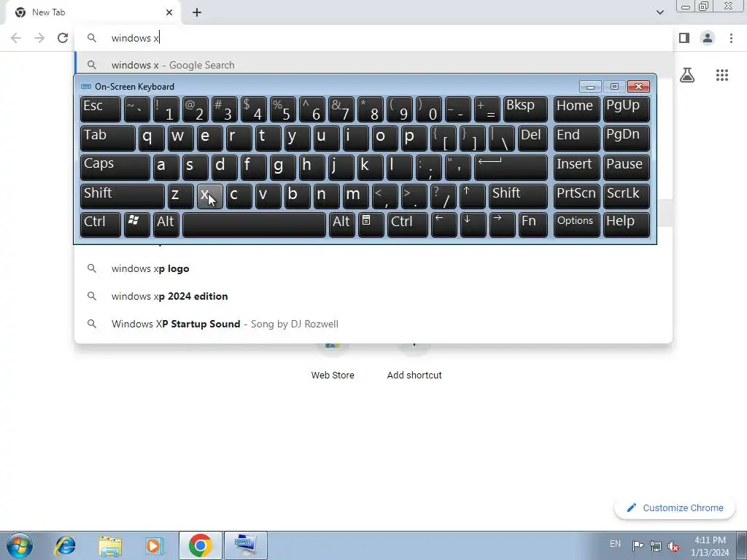Tap the number 7 key on the keyboard
The image size is (747, 560).
tap(341, 109)
